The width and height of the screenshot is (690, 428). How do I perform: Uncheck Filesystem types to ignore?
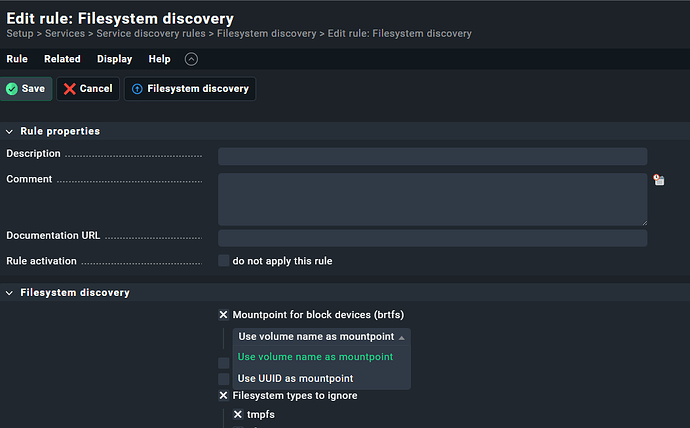point(224,396)
